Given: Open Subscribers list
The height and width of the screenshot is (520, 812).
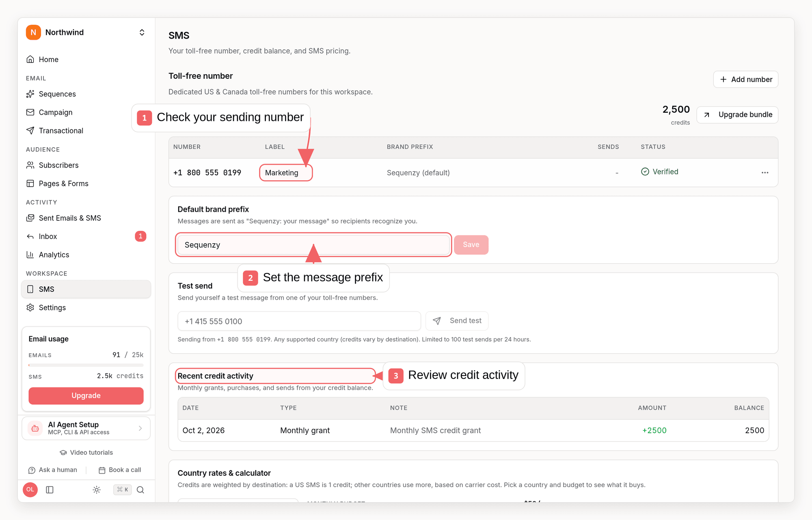Looking at the screenshot, I should coord(86,165).
